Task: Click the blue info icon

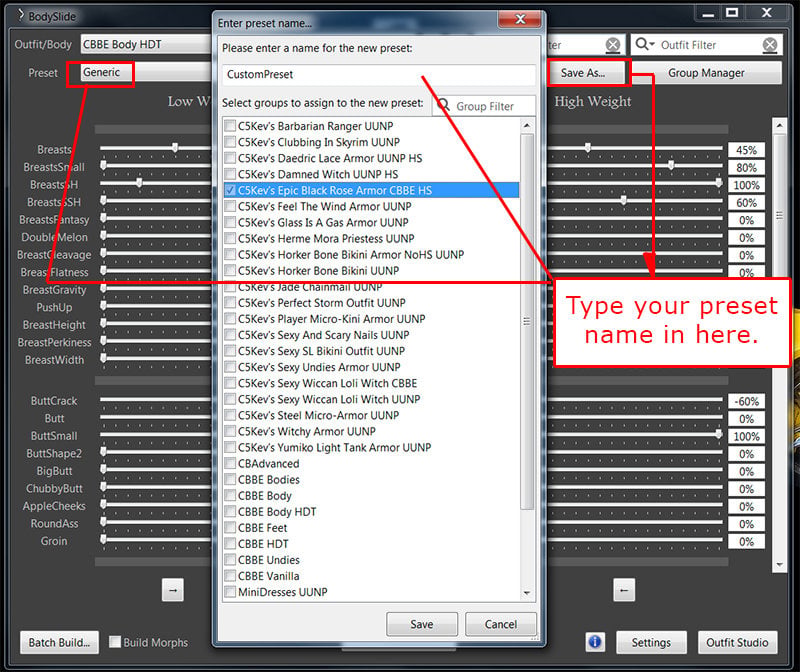Action: [x=595, y=642]
